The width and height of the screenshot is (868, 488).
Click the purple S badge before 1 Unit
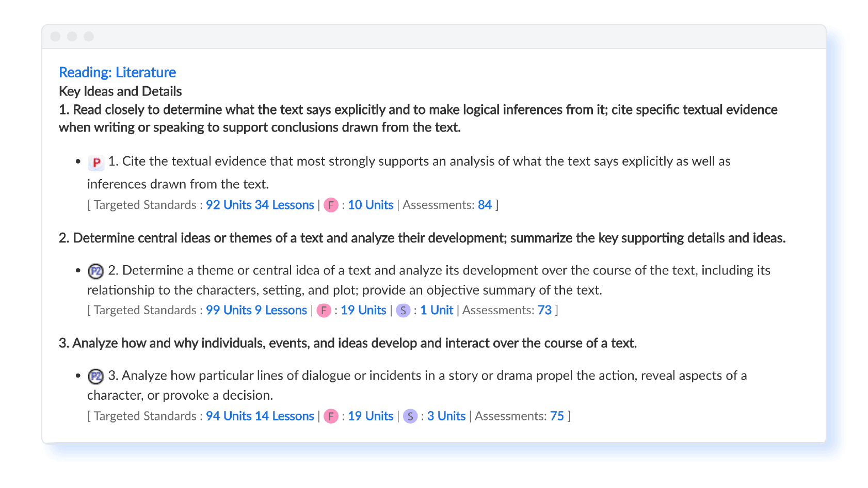(403, 311)
